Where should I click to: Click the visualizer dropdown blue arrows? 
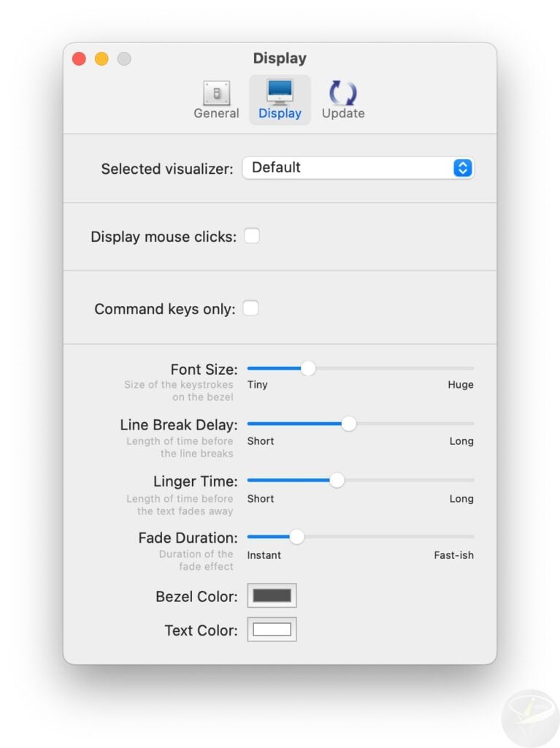pyautogui.click(x=462, y=168)
